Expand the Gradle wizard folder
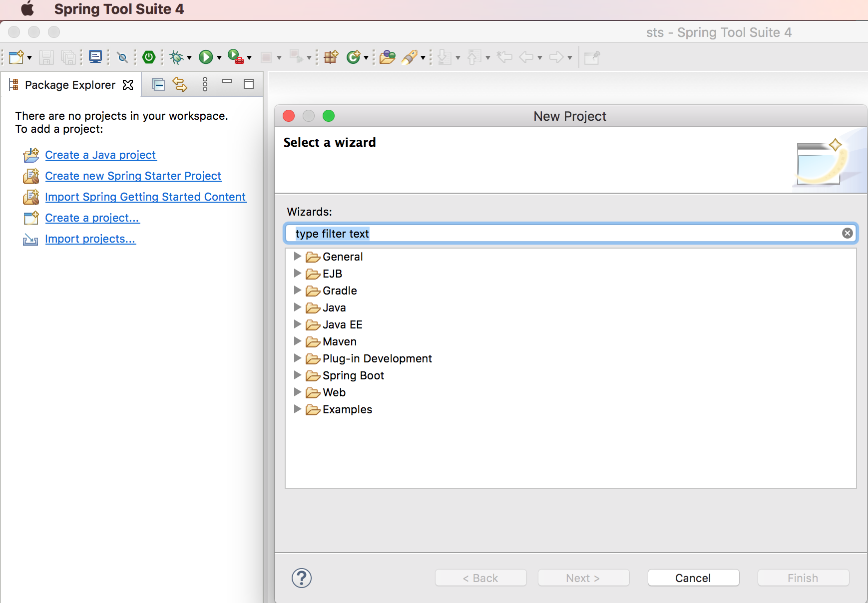This screenshot has width=868, height=603. click(x=297, y=290)
